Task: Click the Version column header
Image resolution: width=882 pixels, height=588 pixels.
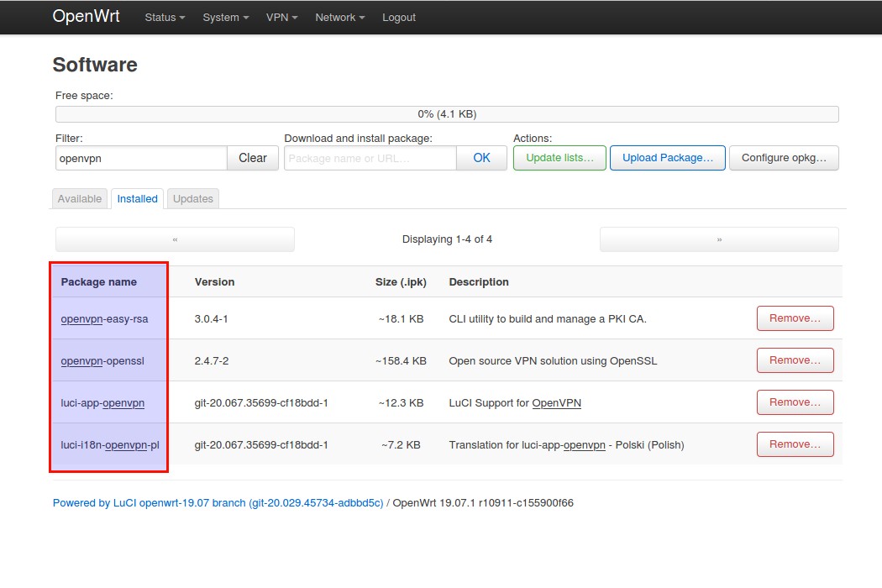Action: tap(214, 282)
